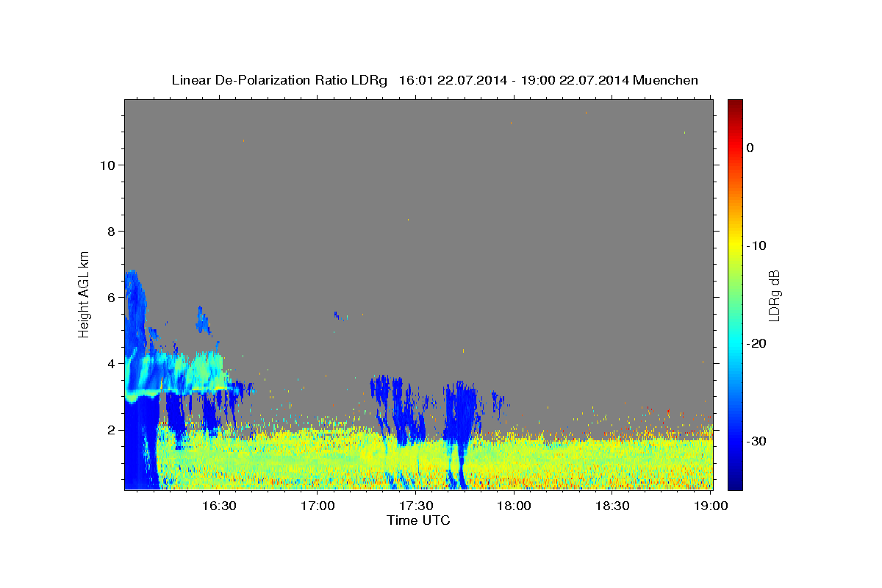Click the yellow region of the colorbar
The width and height of the screenshot is (882, 588).
735,245
